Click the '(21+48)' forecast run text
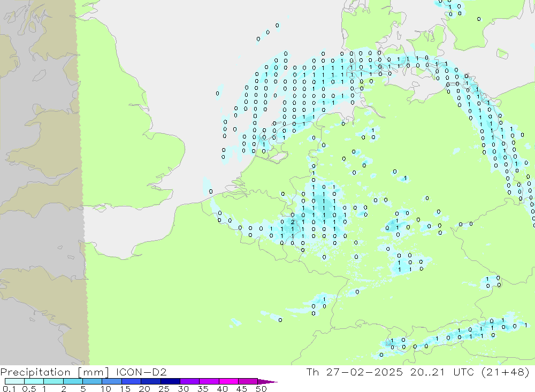 pos(506,372)
